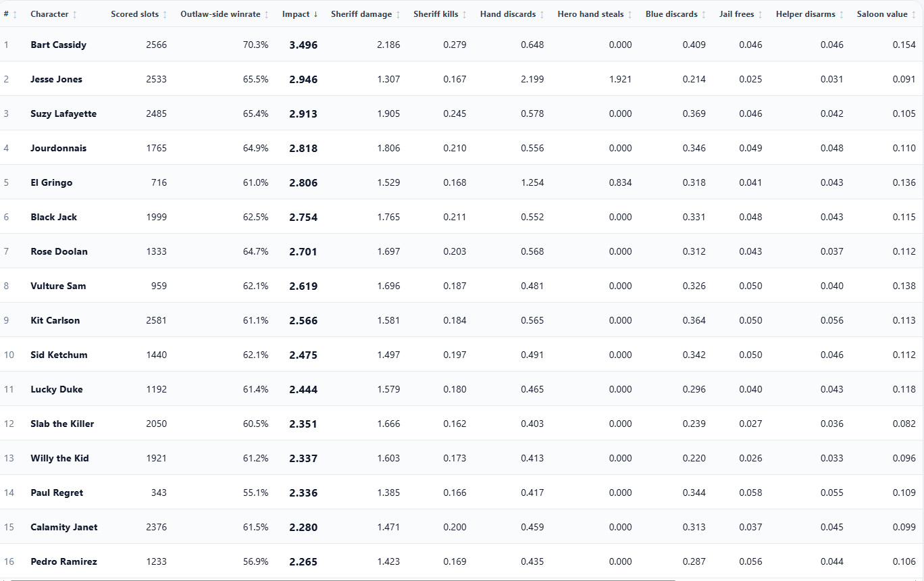
Task: Click sort icon next to Helper disarms
Action: point(841,14)
